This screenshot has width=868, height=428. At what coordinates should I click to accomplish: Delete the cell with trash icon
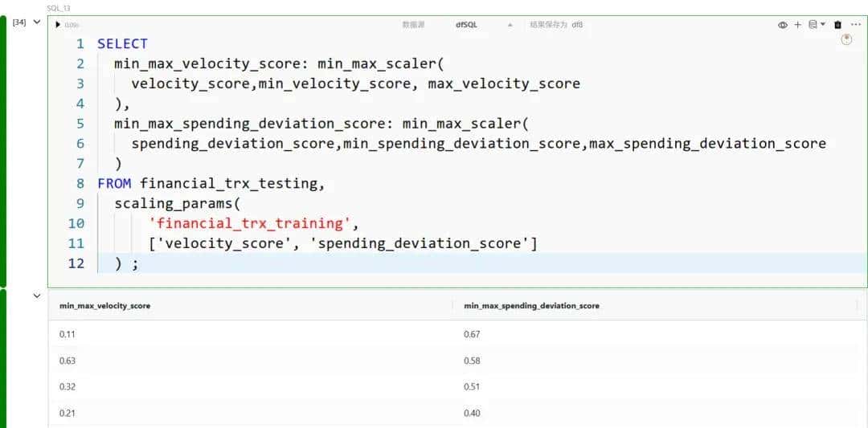(838, 25)
